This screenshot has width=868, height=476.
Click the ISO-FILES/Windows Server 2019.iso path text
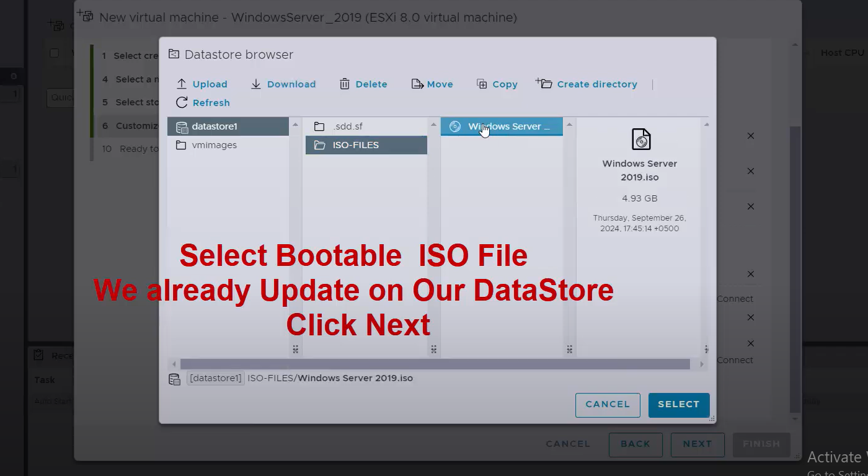(x=330, y=378)
